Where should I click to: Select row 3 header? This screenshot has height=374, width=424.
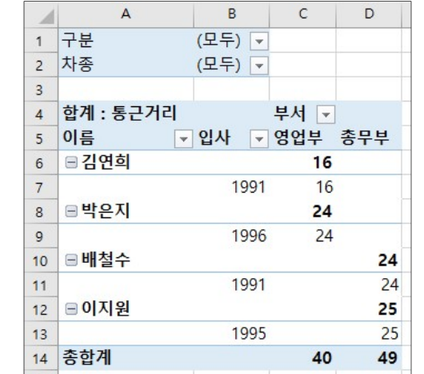pos(41,89)
